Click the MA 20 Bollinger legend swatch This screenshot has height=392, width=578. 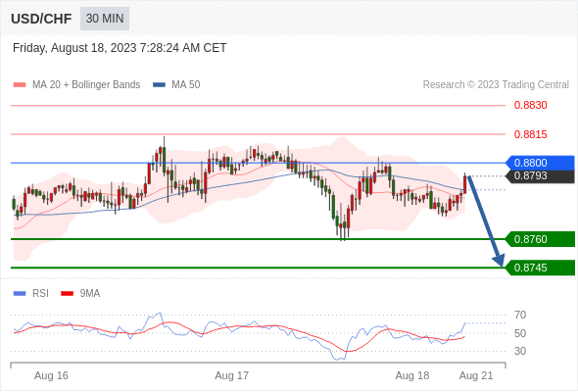(x=20, y=85)
